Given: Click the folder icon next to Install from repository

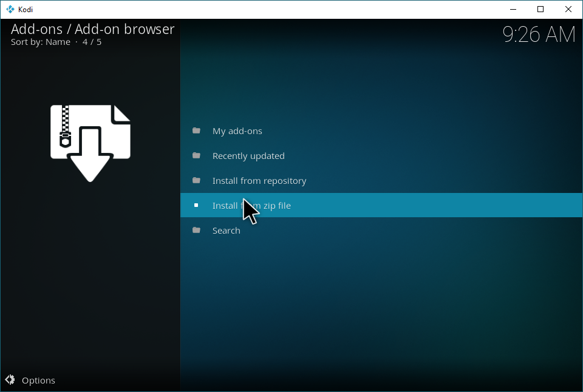Looking at the screenshot, I should (x=196, y=180).
